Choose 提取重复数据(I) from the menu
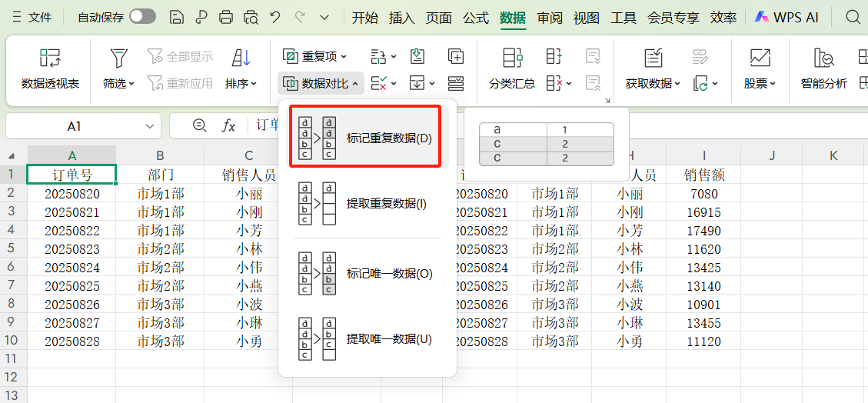 tap(367, 204)
